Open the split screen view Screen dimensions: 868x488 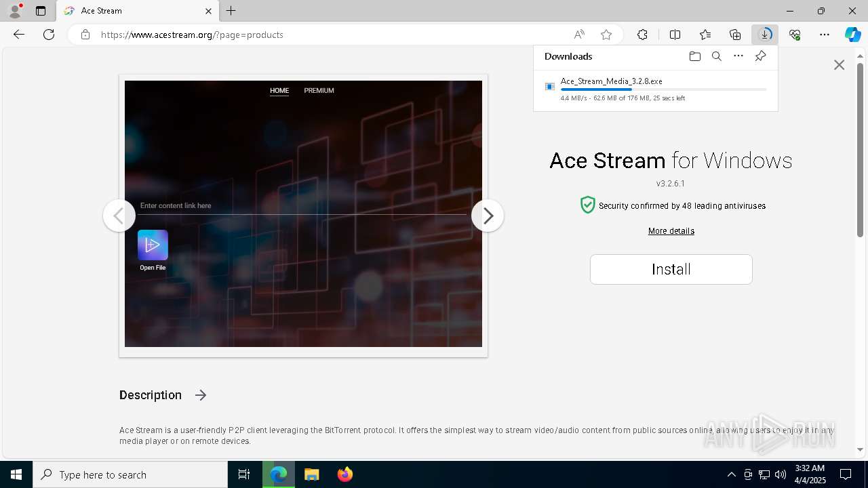tap(675, 35)
